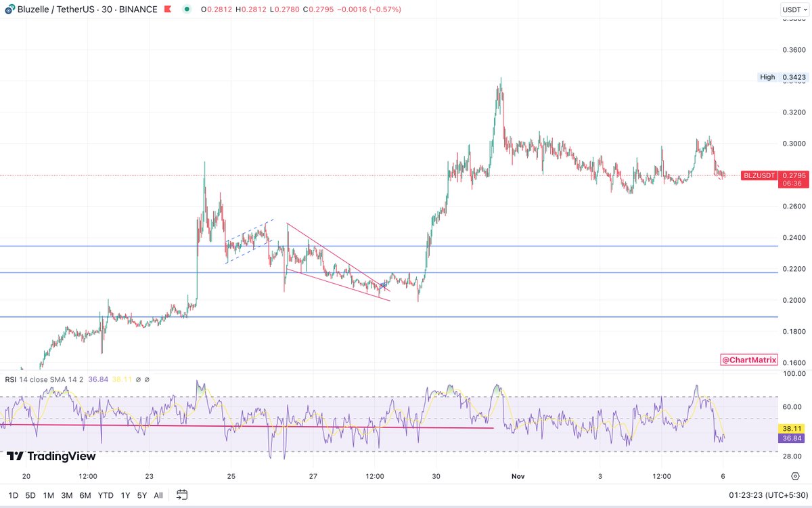Screen dimensions: 812x508
Task: Select the 1D time range
Action: pyautogui.click(x=13, y=495)
